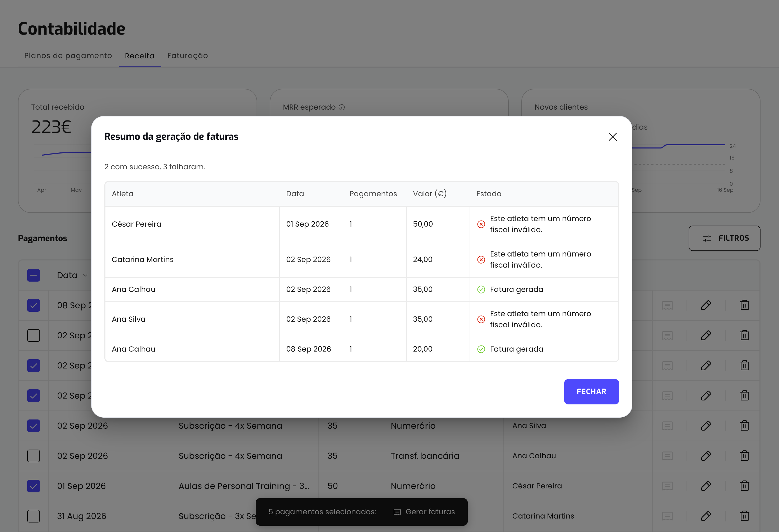779x532 pixels.
Task: Uncheck the Ana Silva Numerário payment checkbox
Action: [34, 426]
